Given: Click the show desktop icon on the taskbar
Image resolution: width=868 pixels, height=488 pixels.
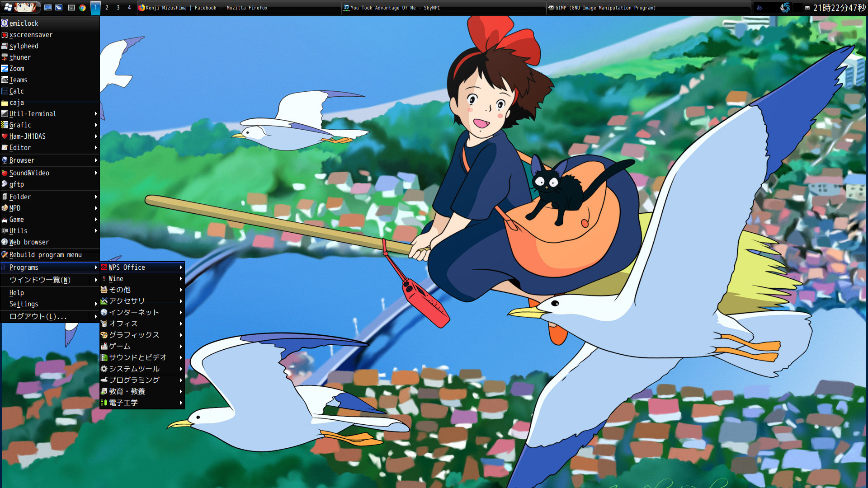Looking at the screenshot, I should tap(47, 8).
